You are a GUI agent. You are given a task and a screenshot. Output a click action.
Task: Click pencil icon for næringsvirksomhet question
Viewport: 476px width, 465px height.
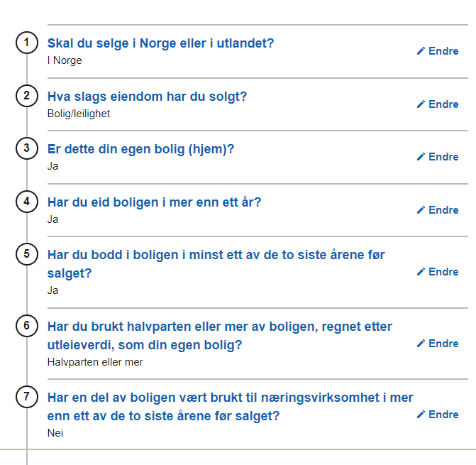pyautogui.click(x=421, y=415)
